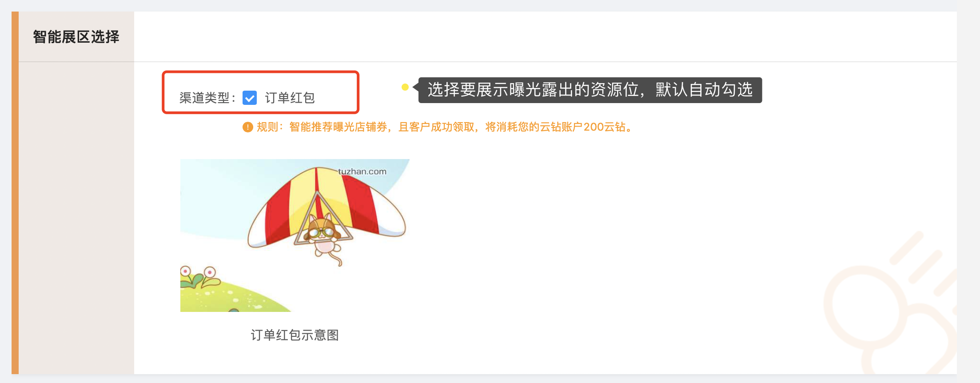Click the red highlighted channel type box
Viewport: 980px width, 383px height.
[260, 92]
